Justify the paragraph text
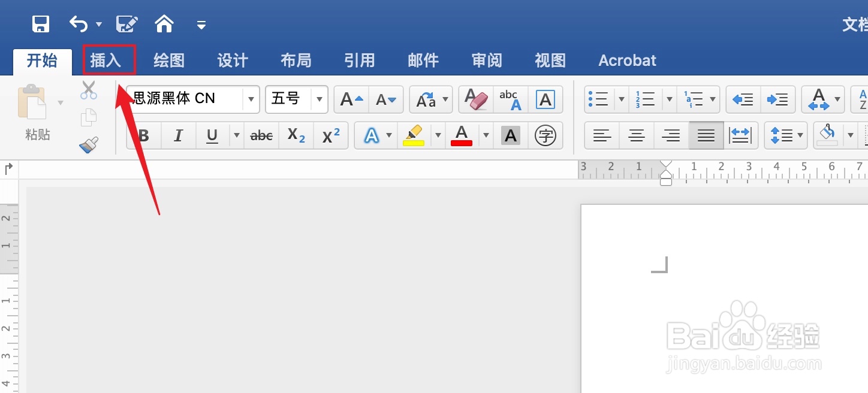 706,135
